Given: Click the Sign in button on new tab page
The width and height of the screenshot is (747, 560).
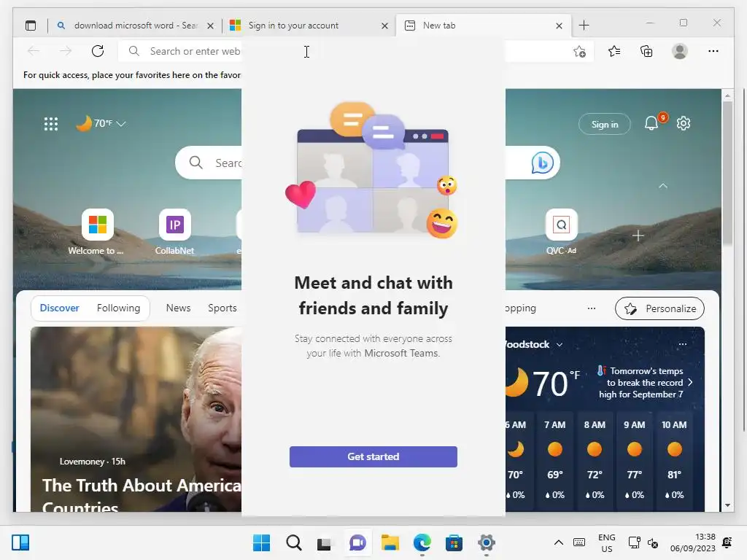Looking at the screenshot, I should click(605, 124).
